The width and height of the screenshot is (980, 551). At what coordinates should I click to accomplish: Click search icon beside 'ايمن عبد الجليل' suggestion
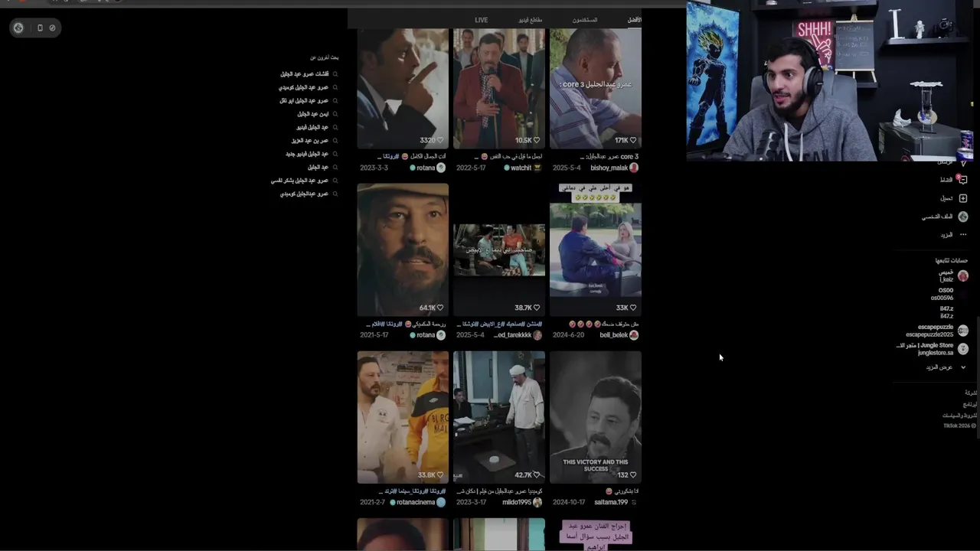click(x=335, y=114)
